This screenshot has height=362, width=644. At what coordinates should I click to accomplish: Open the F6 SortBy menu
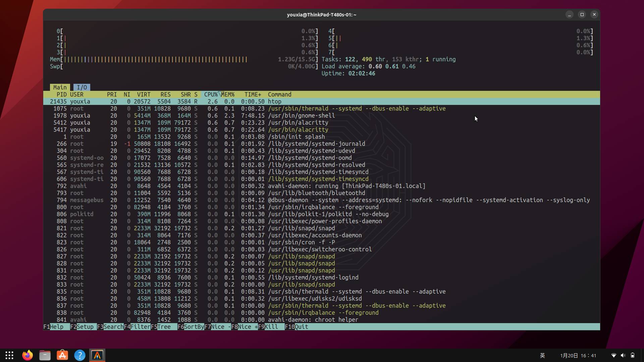point(191,327)
